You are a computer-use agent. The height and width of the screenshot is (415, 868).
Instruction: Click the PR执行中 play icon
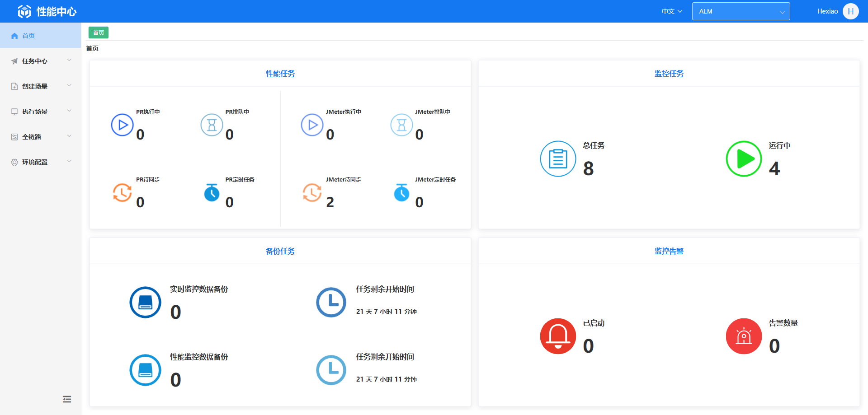point(122,125)
